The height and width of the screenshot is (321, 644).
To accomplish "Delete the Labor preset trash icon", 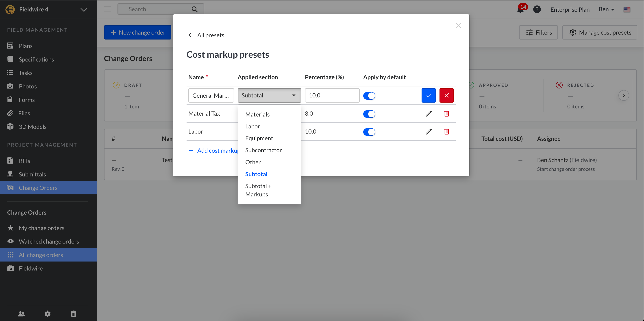I will [x=446, y=132].
